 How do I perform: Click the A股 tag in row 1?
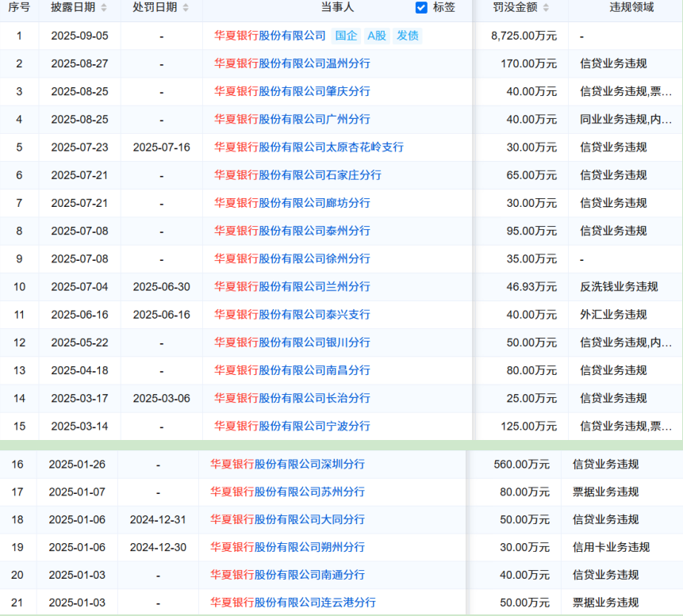377,36
